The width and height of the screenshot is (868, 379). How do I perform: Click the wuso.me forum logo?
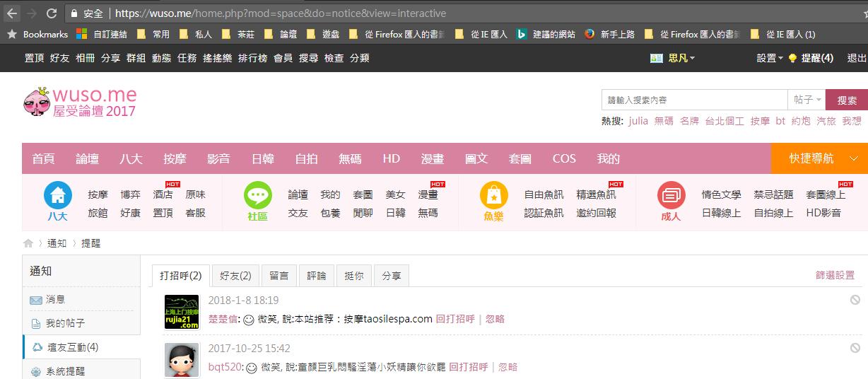[x=80, y=102]
